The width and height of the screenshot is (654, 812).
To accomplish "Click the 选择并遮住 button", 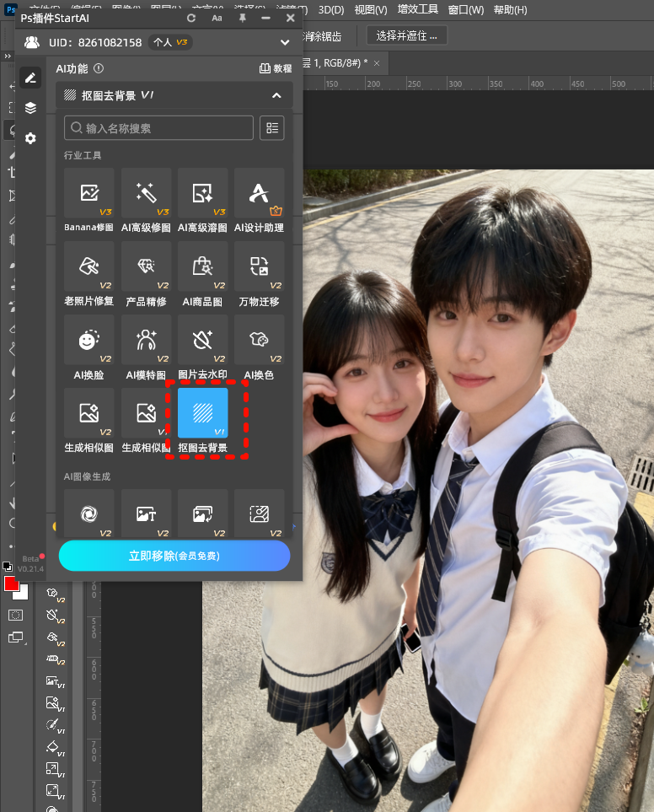I will click(x=406, y=35).
